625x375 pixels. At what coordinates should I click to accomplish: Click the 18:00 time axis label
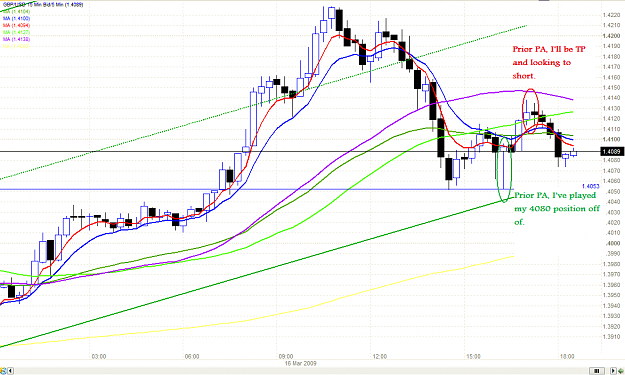(x=567, y=356)
